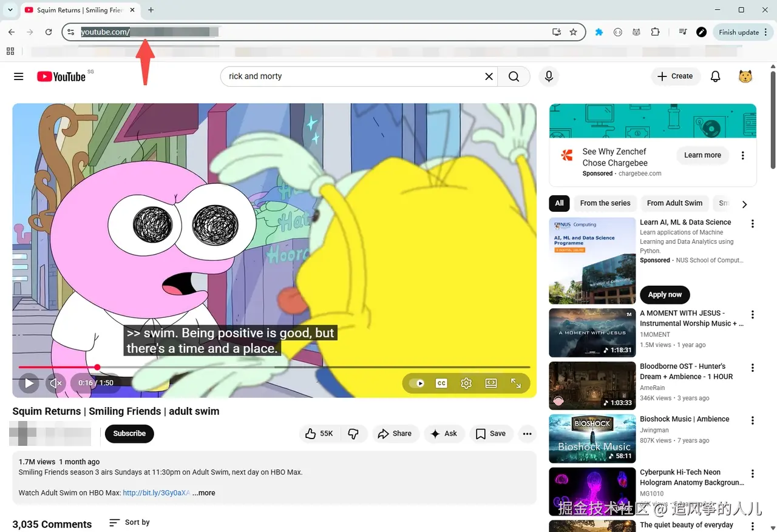
Task: Open the YouTube hamburger guide menu
Action: [x=19, y=76]
